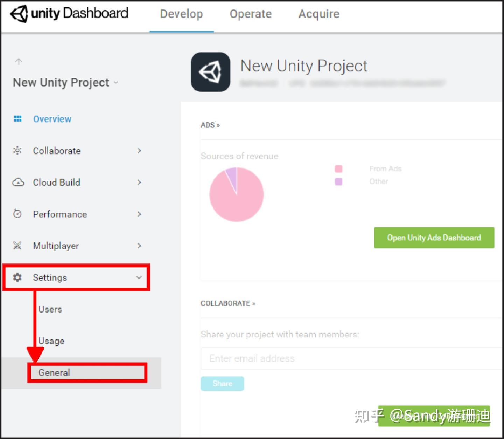The image size is (504, 439).
Task: Click the pink From Ads legend swatch
Action: [338, 168]
